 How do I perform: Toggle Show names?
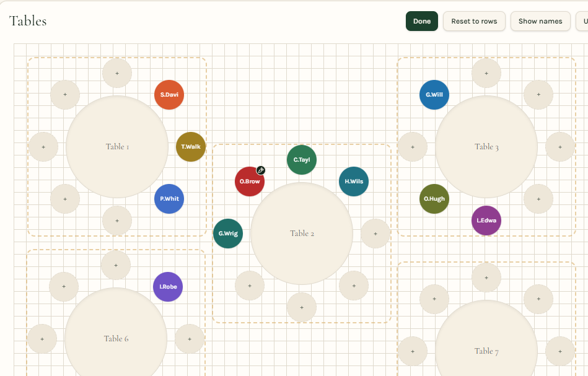(540, 21)
